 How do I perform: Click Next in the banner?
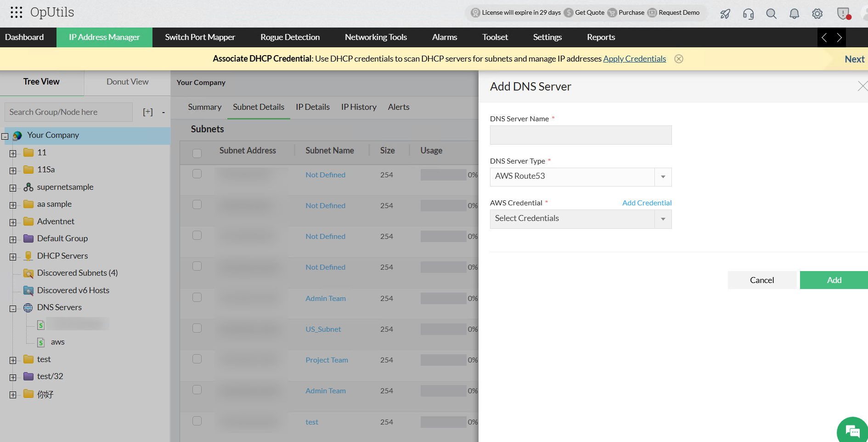coord(854,59)
